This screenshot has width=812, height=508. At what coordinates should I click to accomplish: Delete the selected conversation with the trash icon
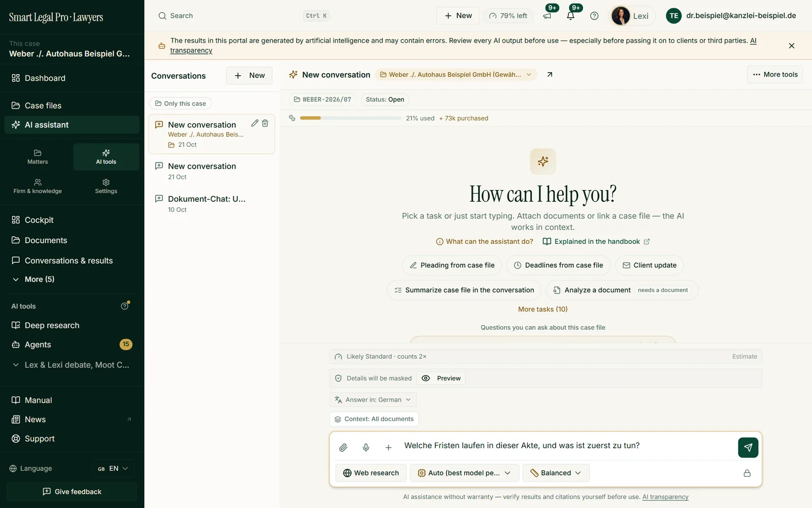(x=265, y=123)
